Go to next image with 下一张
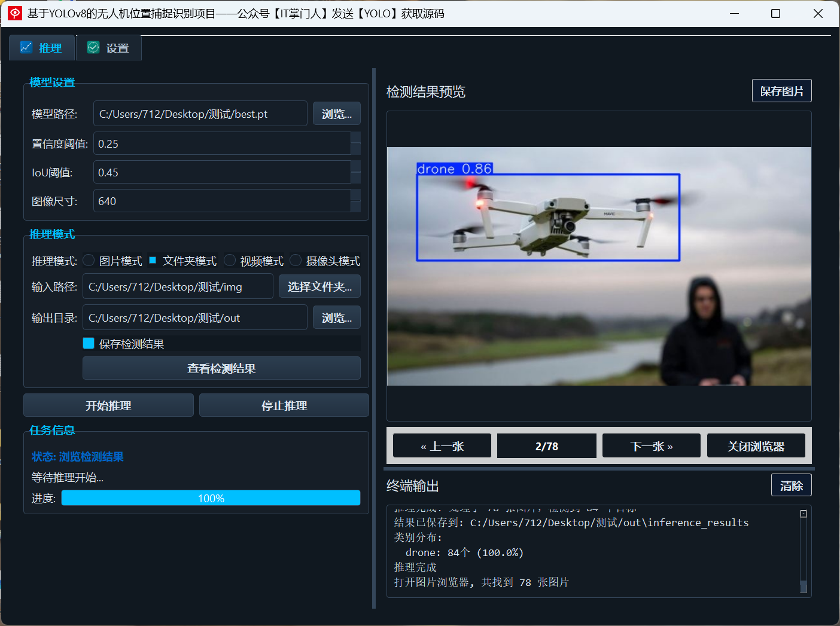Image resolution: width=840 pixels, height=626 pixels. point(652,446)
